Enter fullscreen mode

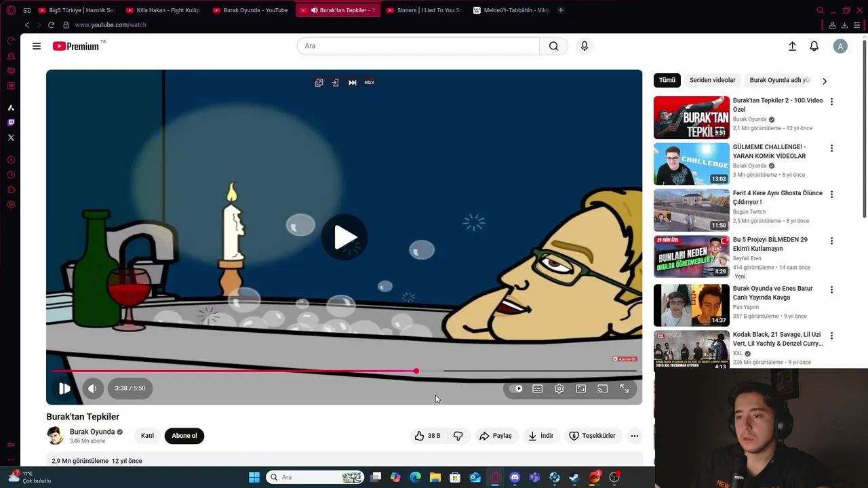point(624,389)
